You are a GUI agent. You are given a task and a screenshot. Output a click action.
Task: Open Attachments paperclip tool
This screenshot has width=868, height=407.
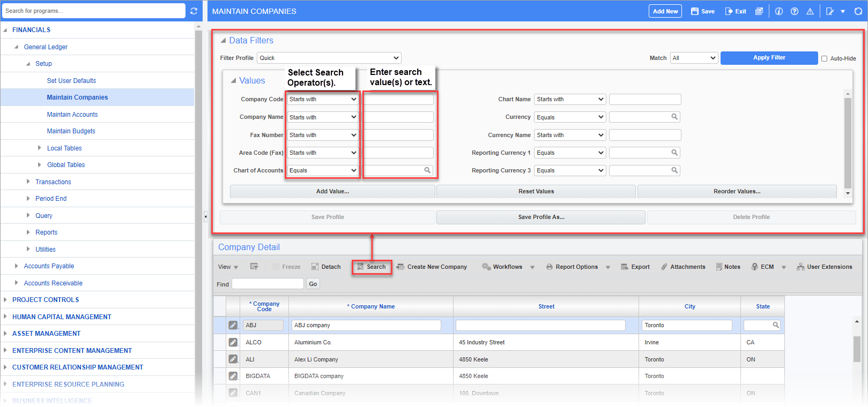(683, 267)
